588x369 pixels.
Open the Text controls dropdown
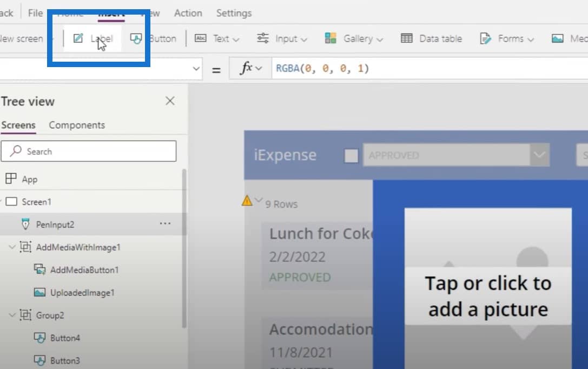coord(217,38)
